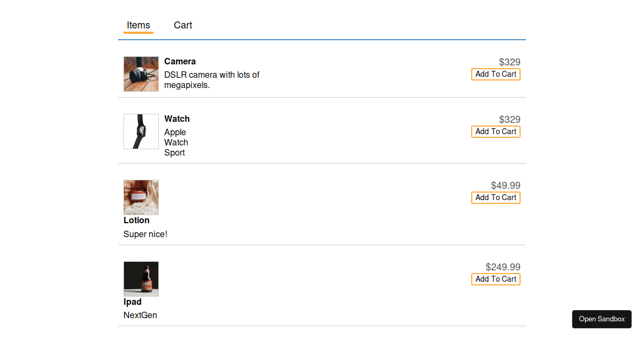Click the $249.99 price of the Ipad
644x338 pixels.
pos(503,267)
